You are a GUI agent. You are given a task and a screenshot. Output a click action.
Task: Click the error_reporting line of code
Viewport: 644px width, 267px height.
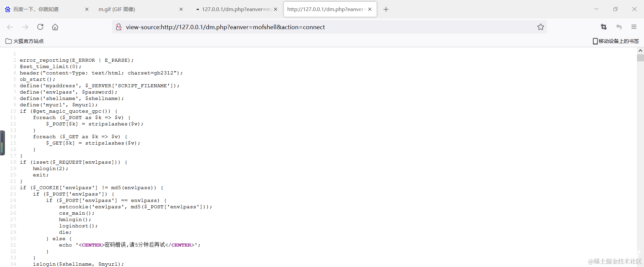click(76, 60)
